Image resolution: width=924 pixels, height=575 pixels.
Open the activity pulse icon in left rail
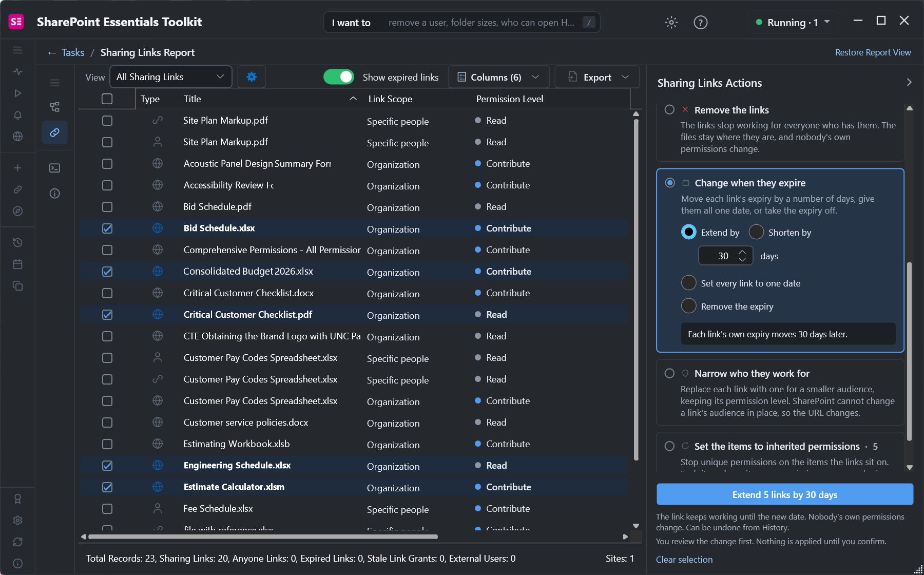(17, 72)
